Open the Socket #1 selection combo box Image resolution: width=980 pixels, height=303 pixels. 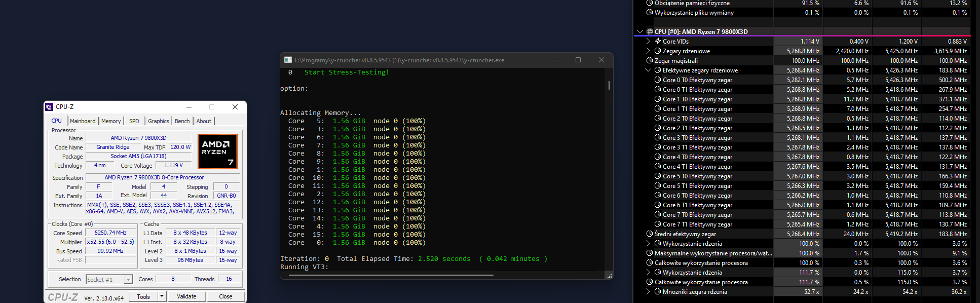pos(128,279)
